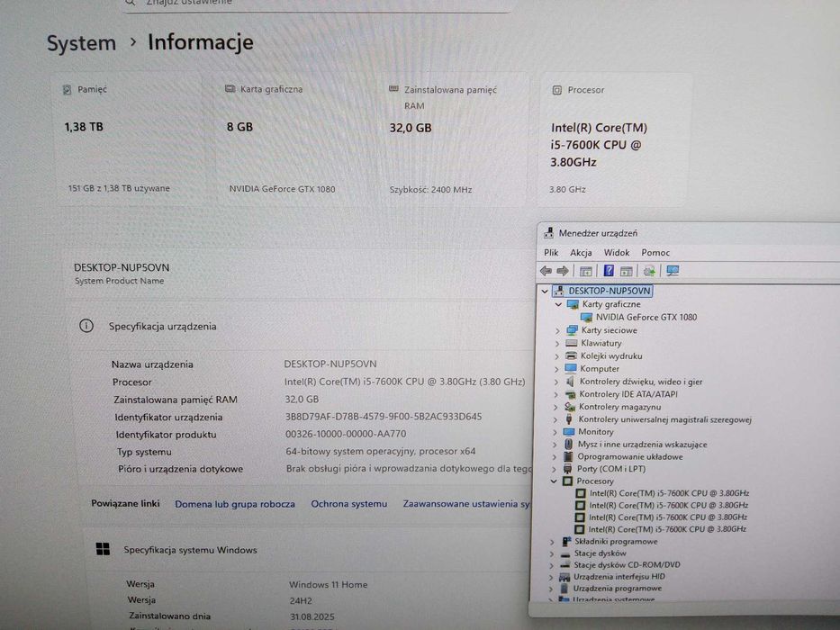Select NVIDIA GeForce GTX 1080 device
This screenshot has height=630, width=840.
pos(646,317)
